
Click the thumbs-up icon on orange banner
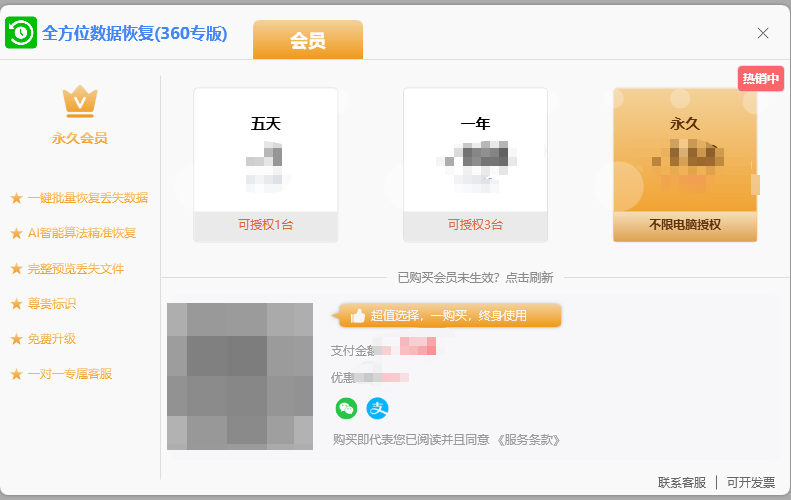[358, 316]
